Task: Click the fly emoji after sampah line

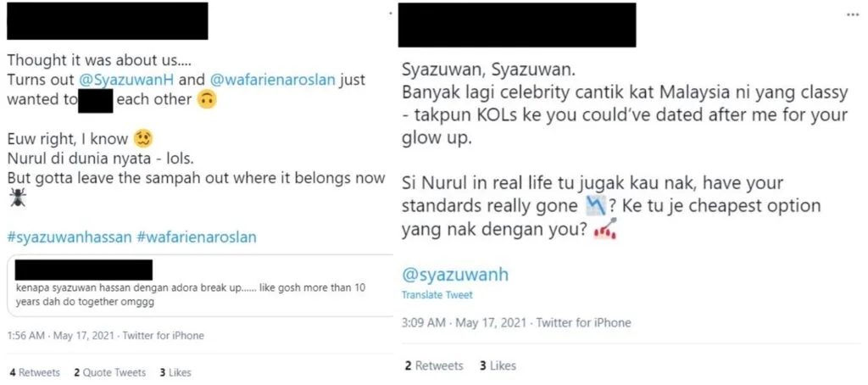Action: (17, 198)
